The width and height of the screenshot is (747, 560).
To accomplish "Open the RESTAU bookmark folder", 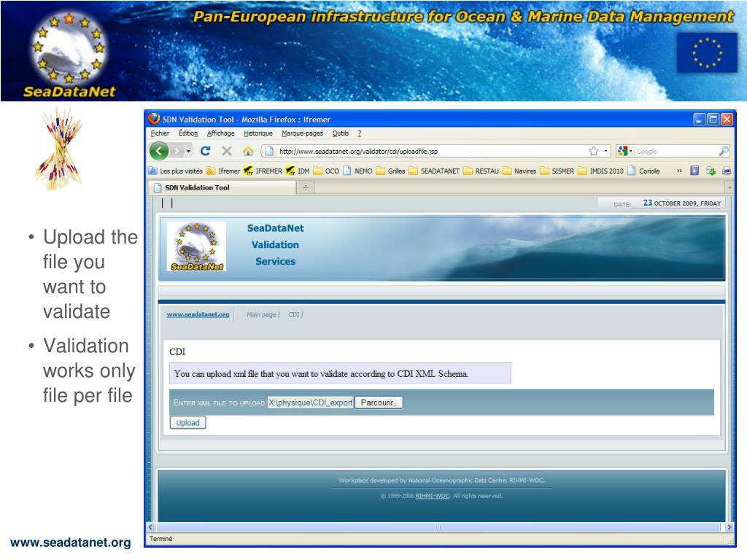I will tap(481, 171).
